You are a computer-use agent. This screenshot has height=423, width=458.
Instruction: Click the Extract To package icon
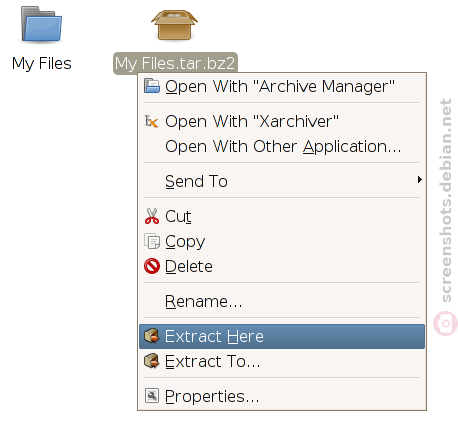152,361
